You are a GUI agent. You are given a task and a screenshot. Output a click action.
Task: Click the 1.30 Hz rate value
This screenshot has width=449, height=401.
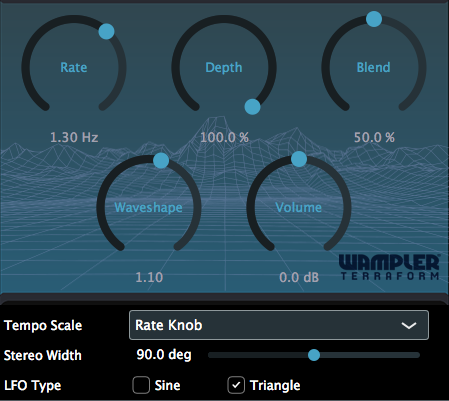[x=74, y=137]
